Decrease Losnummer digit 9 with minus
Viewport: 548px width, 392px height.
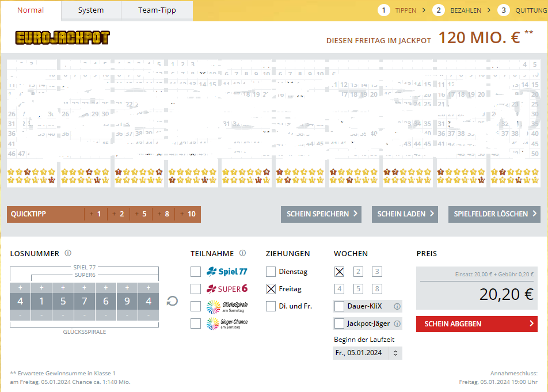click(127, 315)
